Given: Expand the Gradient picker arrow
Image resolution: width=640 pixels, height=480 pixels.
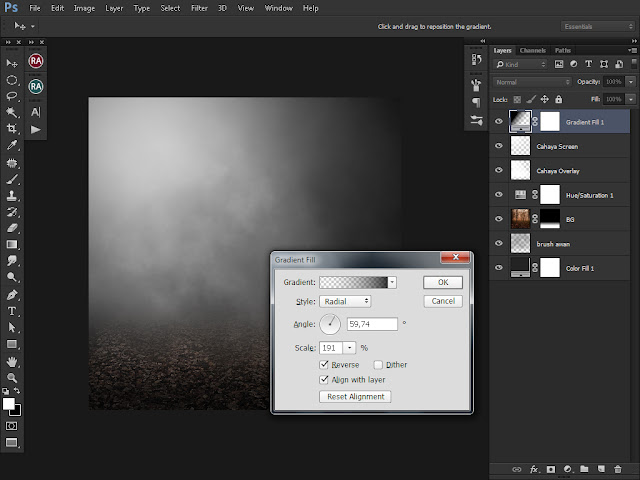Looking at the screenshot, I should [392, 282].
